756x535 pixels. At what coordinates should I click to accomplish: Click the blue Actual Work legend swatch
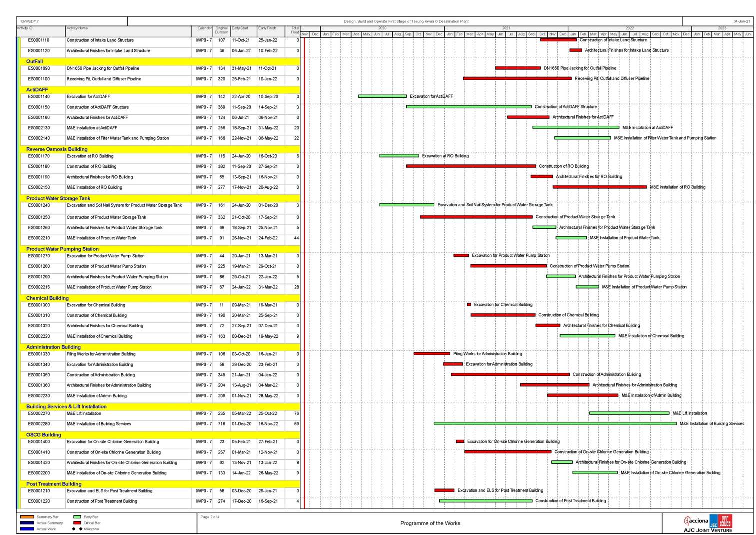tap(27, 529)
